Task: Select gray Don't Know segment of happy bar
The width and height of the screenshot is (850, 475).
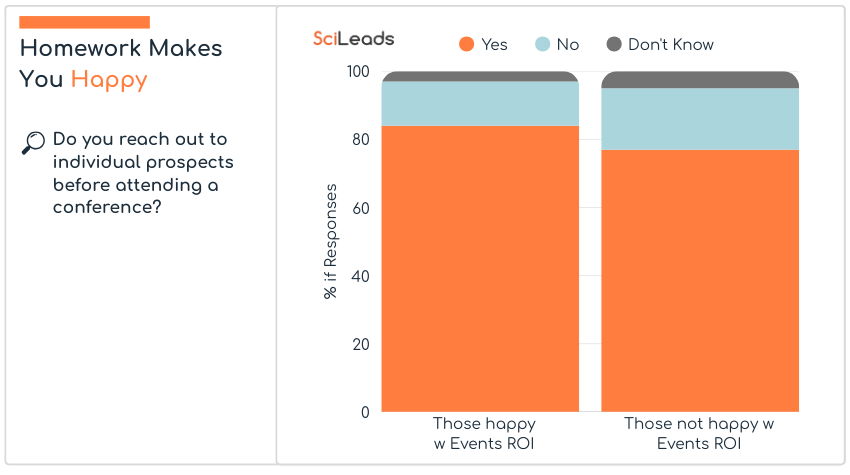Action: pos(480,76)
